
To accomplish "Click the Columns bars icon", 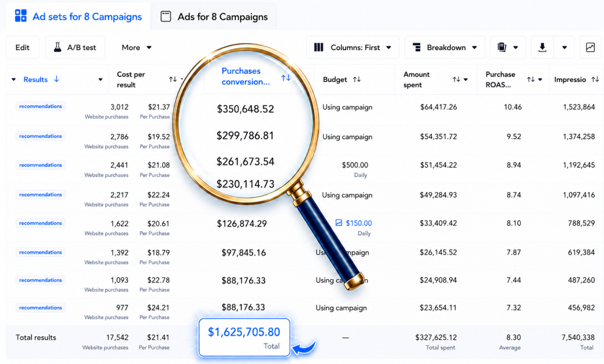I will point(319,47).
